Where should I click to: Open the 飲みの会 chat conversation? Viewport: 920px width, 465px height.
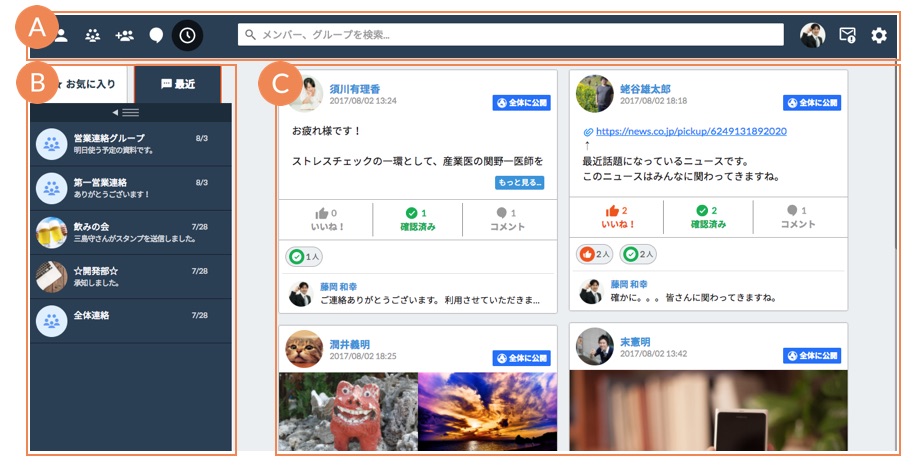point(130,233)
